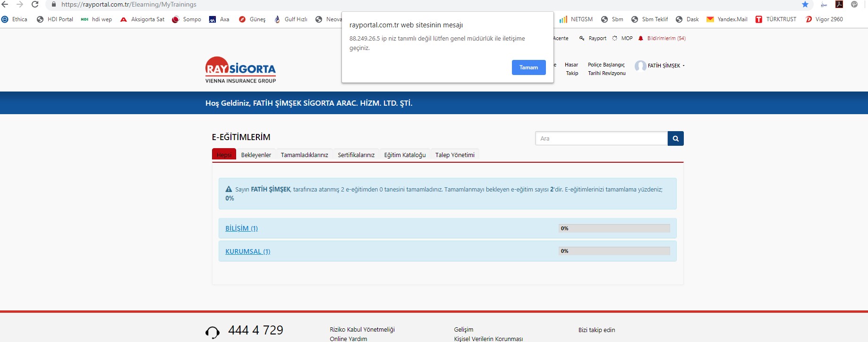This screenshot has width=868, height=342.
Task: Focus the Ara search field
Action: click(x=601, y=139)
